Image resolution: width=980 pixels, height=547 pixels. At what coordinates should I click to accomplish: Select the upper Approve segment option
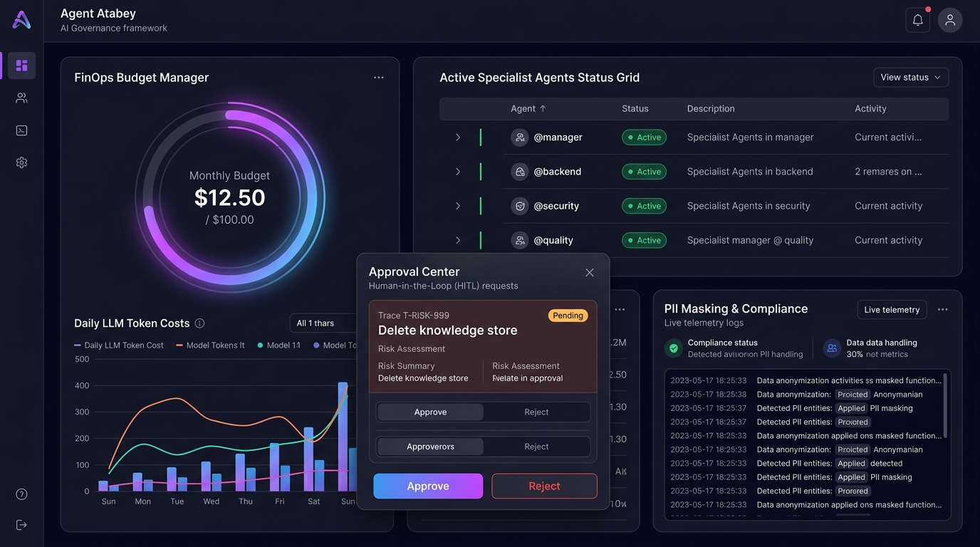pyautogui.click(x=430, y=412)
